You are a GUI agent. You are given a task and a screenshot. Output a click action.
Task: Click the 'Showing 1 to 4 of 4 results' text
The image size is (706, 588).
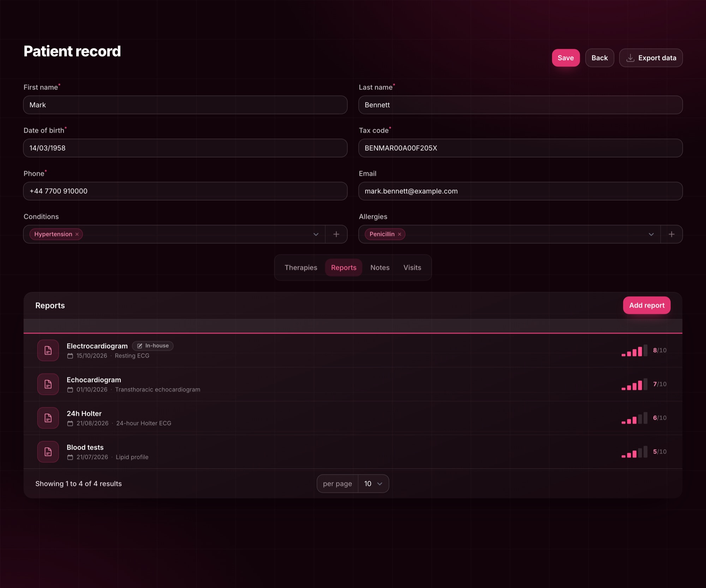(78, 484)
